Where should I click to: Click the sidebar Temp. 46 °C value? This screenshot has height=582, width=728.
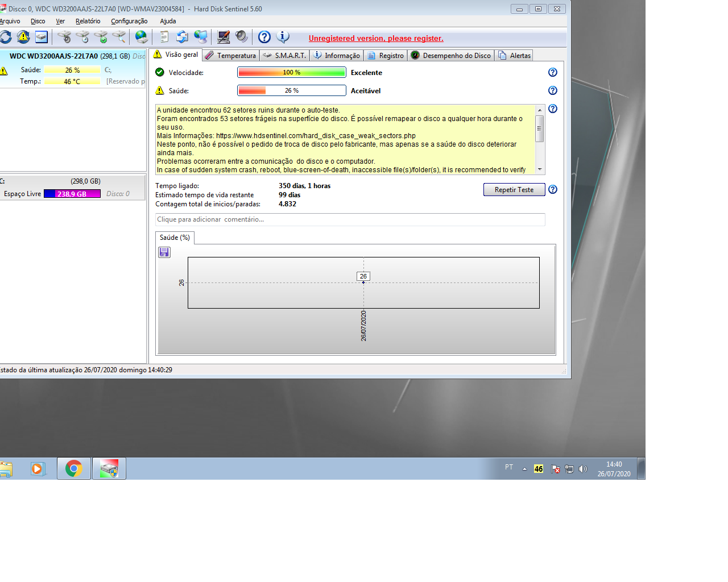pos(72,81)
